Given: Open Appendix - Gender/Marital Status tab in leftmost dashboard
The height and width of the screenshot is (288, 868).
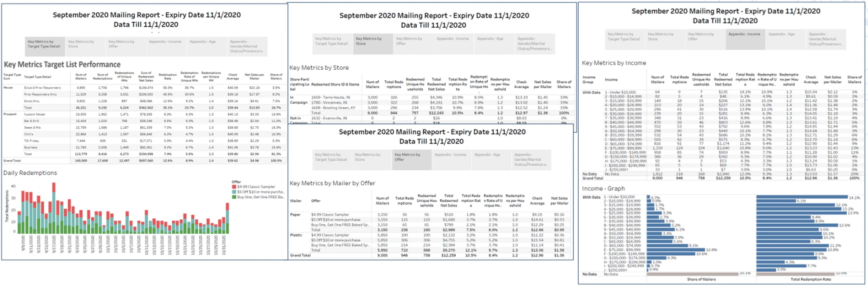Looking at the screenshot, I should point(247,46).
